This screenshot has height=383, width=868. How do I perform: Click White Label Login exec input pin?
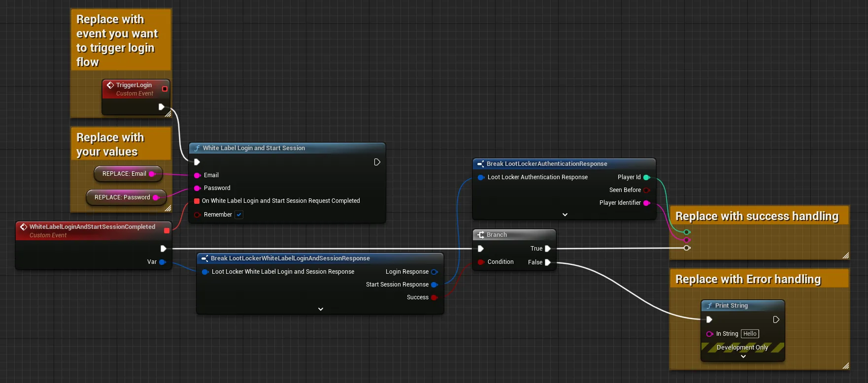[197, 162]
